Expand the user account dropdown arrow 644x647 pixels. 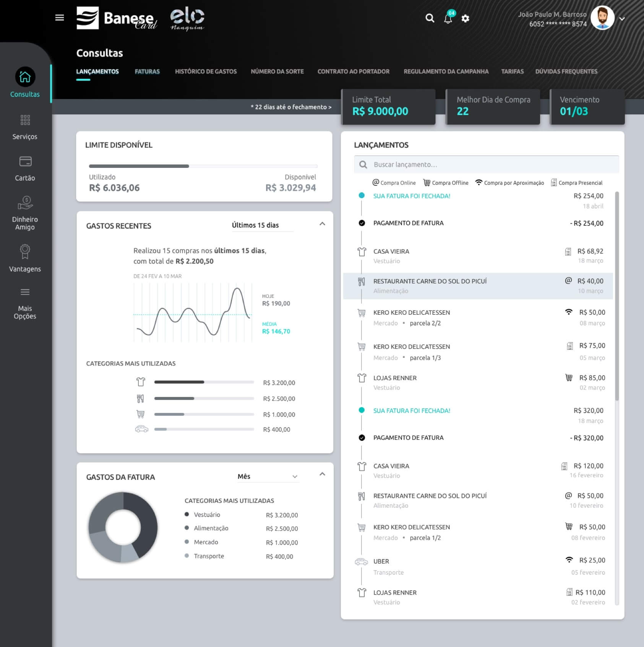(x=622, y=18)
